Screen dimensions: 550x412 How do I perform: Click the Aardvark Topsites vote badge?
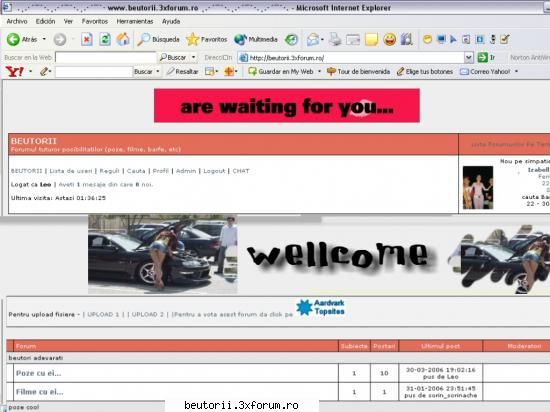(x=320, y=307)
